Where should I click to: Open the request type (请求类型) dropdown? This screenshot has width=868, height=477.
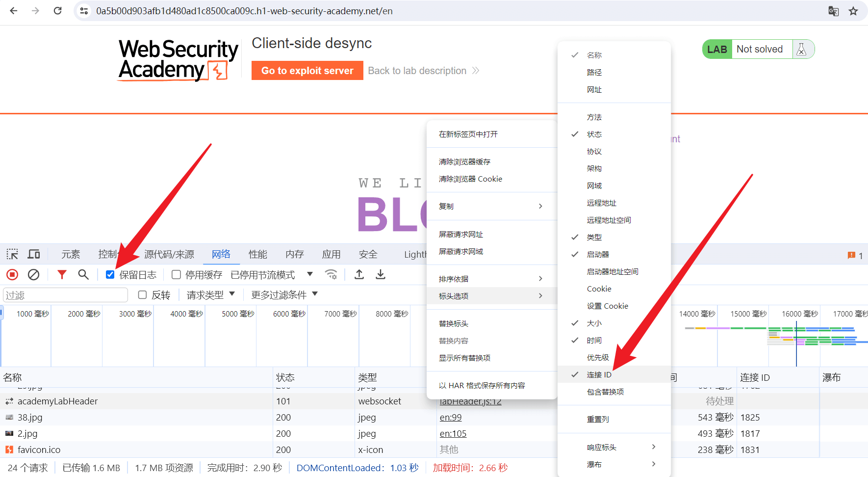pos(211,295)
